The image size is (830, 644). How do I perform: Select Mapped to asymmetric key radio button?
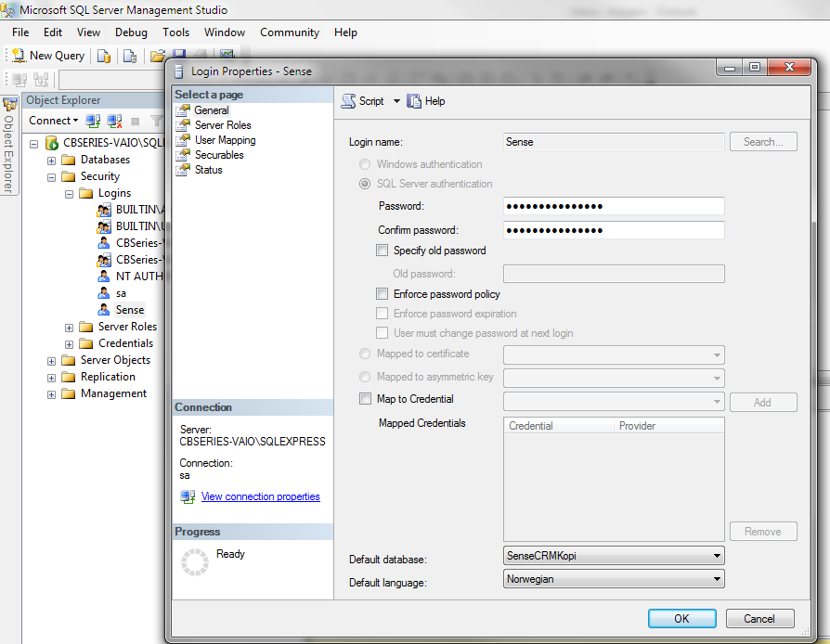pyautogui.click(x=365, y=377)
